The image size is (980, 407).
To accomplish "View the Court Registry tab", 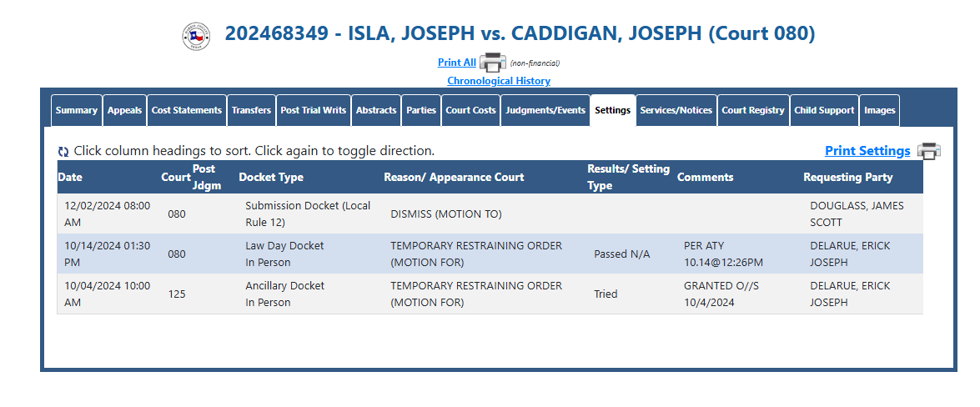I will (x=753, y=111).
